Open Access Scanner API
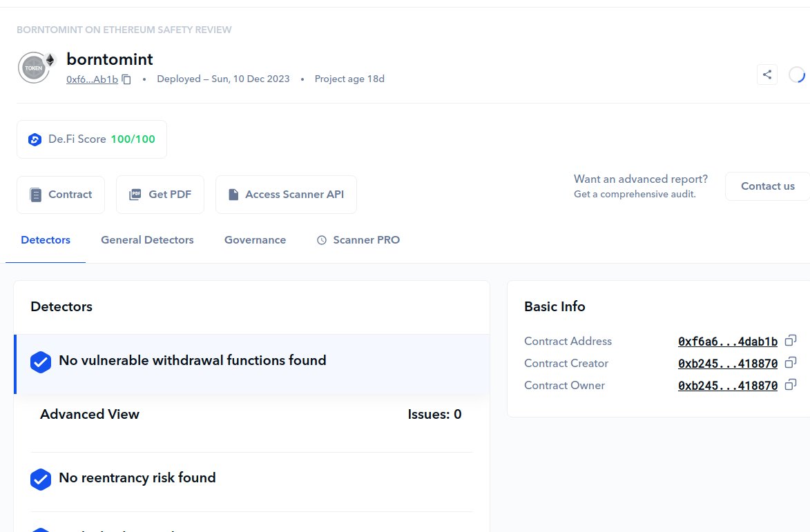Screen dimensions: 810x532 [286, 195]
